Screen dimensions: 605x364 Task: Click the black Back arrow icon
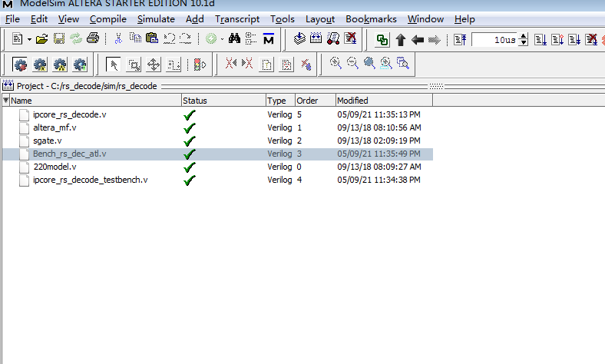point(418,40)
